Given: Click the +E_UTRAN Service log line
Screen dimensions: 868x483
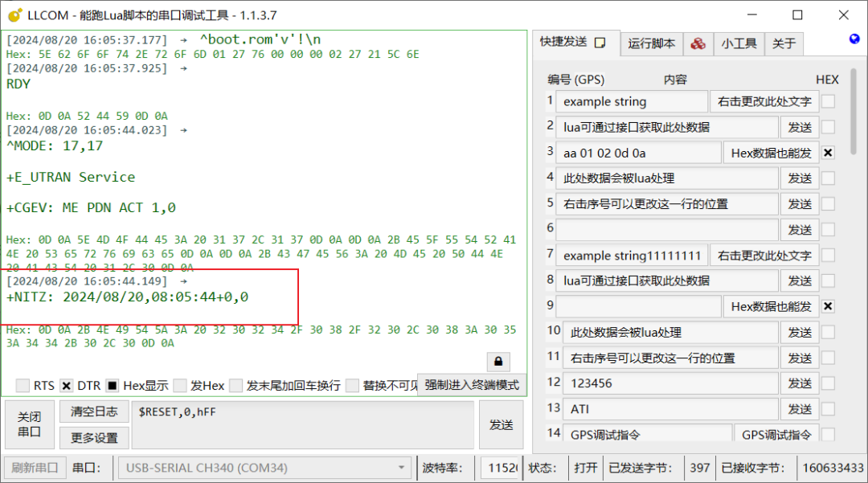Looking at the screenshot, I should coord(70,177).
